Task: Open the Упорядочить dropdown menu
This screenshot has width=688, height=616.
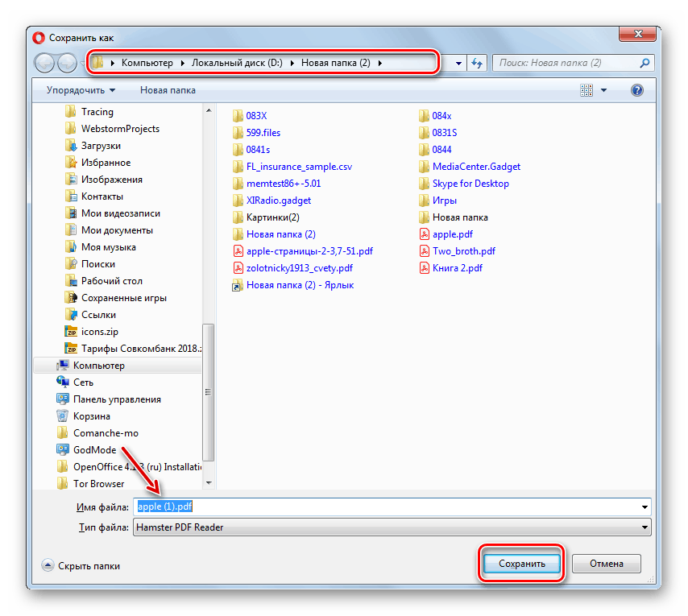Action: 81,90
